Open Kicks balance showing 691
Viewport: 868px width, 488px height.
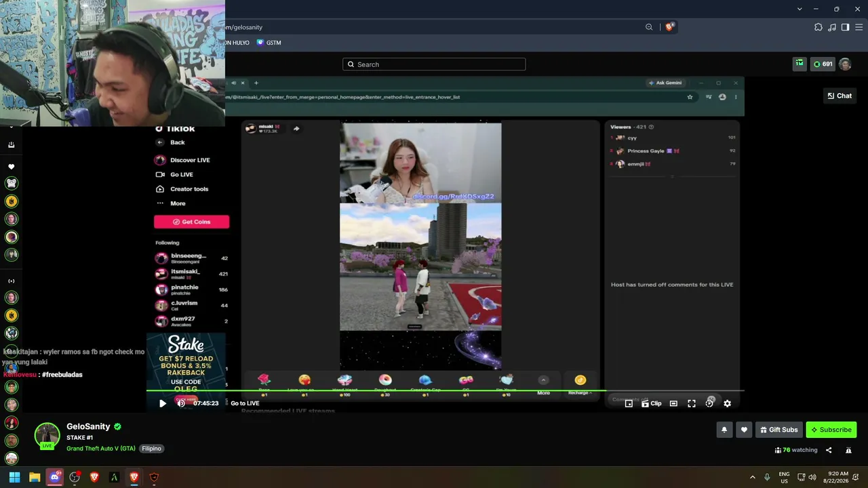tap(823, 64)
